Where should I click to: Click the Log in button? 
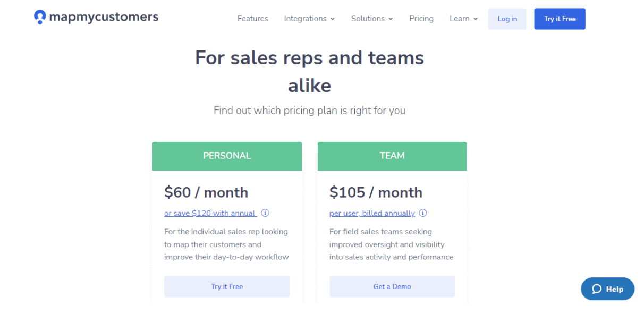[x=507, y=19]
